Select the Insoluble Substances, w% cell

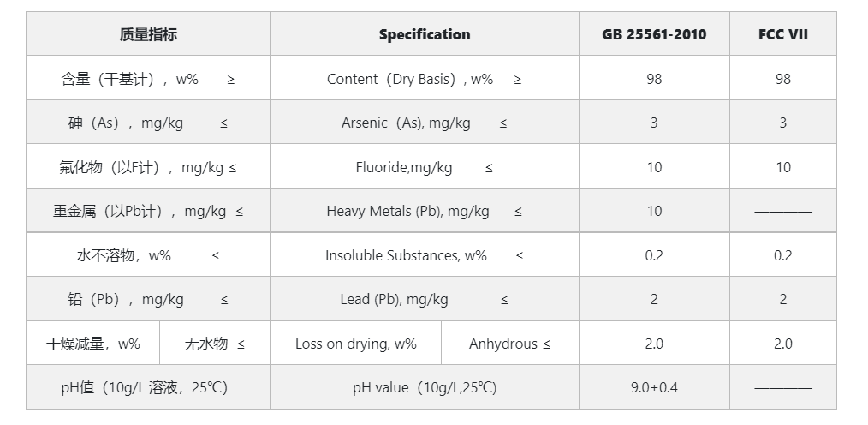[x=425, y=255]
